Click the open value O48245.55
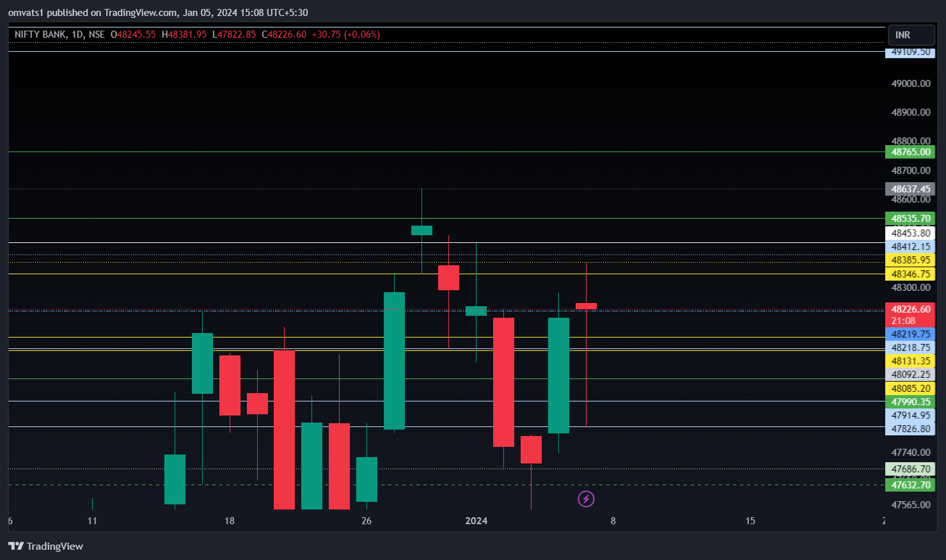 (133, 35)
